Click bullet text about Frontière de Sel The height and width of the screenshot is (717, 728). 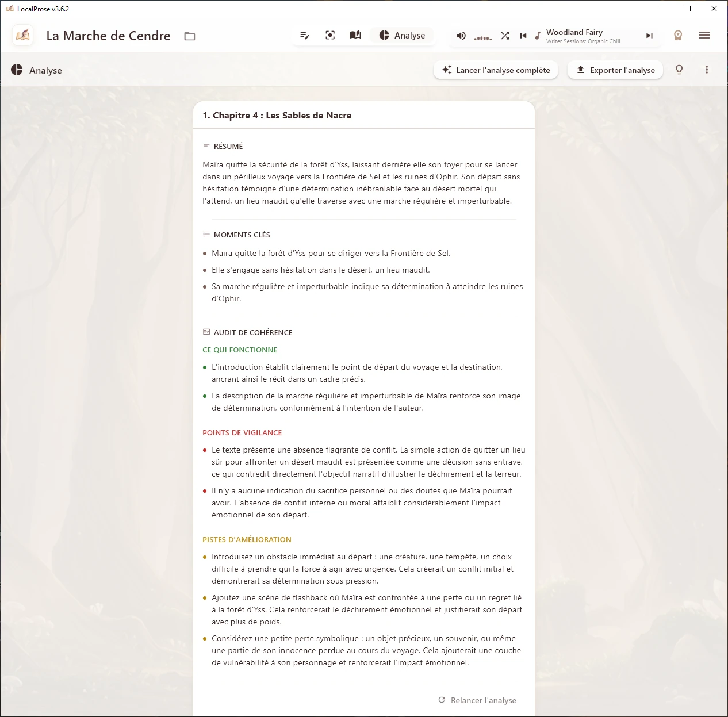click(x=331, y=253)
